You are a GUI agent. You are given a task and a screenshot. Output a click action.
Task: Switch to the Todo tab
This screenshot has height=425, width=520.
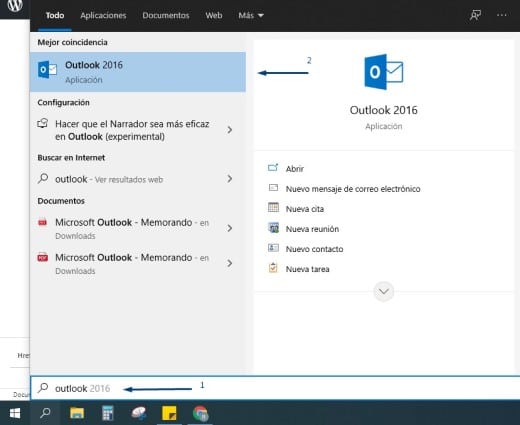(x=55, y=15)
